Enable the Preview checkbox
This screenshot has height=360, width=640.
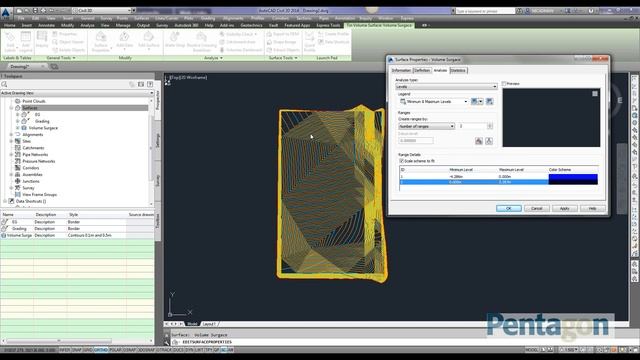coord(504,84)
